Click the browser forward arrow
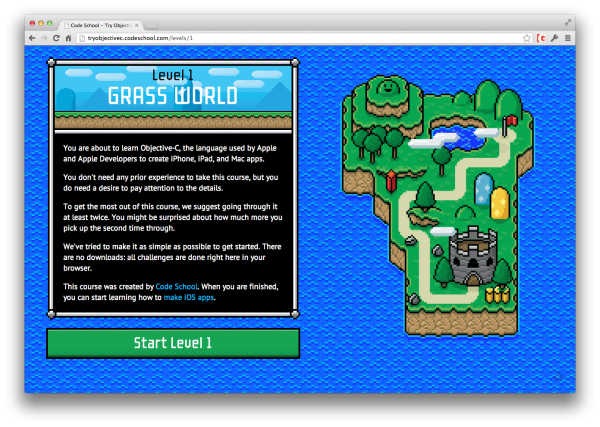This screenshot has width=600, height=427. (44, 38)
